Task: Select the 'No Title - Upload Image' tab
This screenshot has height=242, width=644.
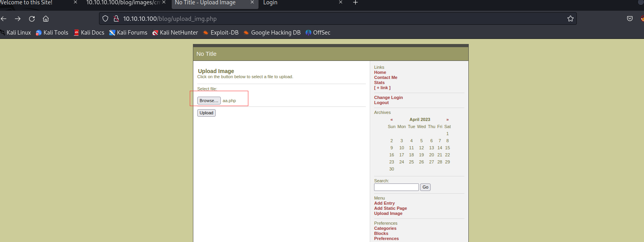Action: click(205, 2)
